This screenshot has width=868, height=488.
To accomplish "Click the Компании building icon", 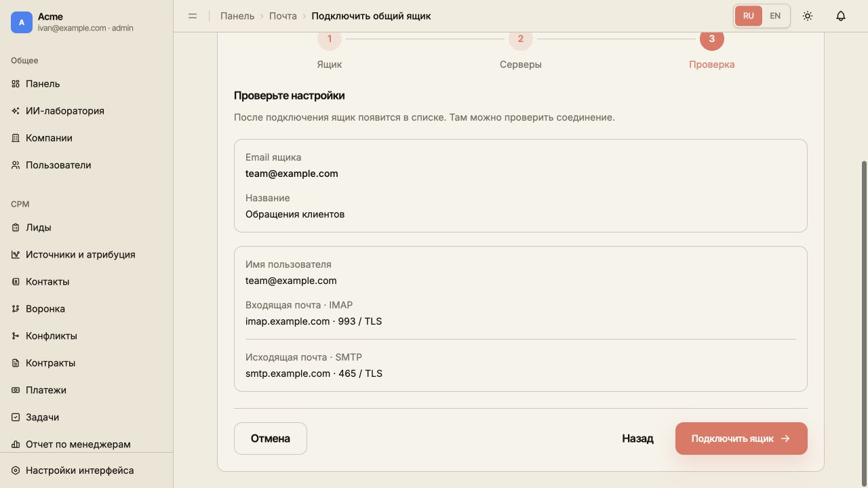I will point(16,138).
